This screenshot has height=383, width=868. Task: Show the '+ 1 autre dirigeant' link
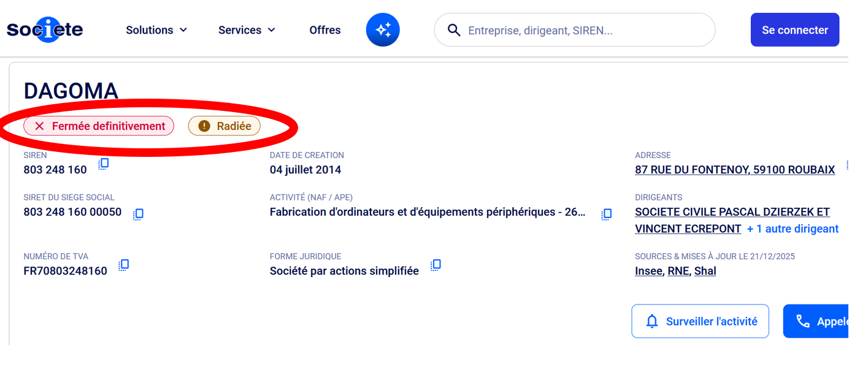[x=793, y=229]
